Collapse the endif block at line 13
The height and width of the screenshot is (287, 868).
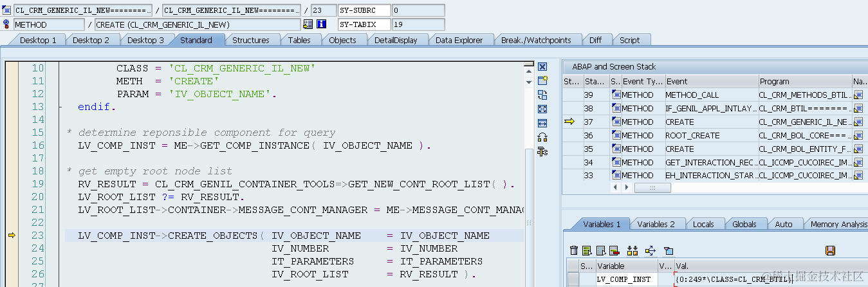60,107
